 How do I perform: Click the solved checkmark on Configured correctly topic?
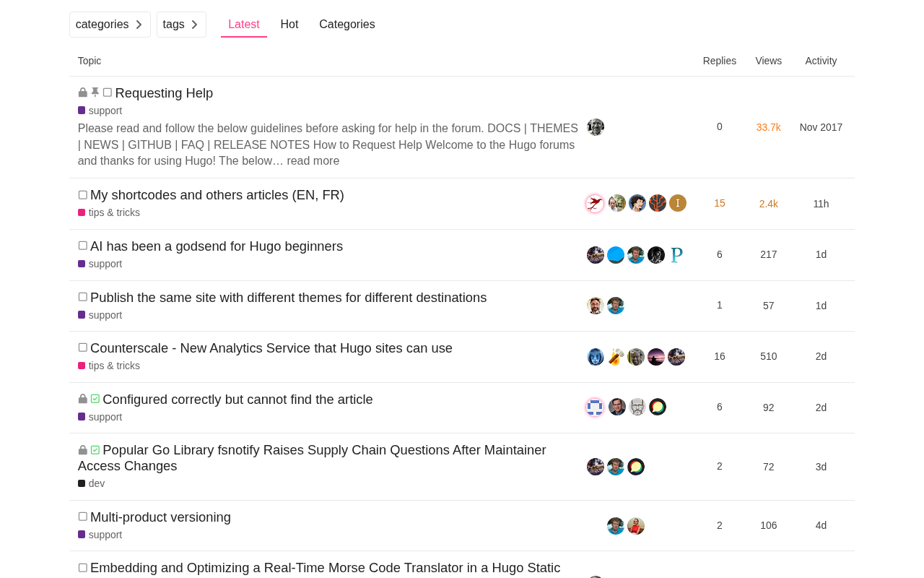(95, 399)
